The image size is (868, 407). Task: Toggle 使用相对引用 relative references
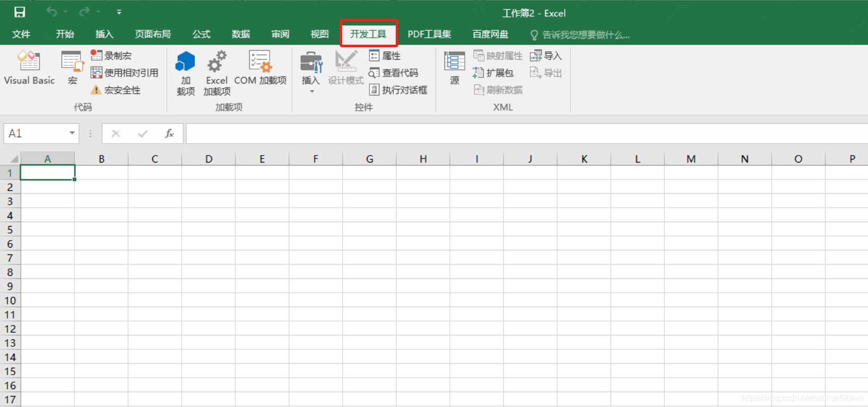pos(125,73)
